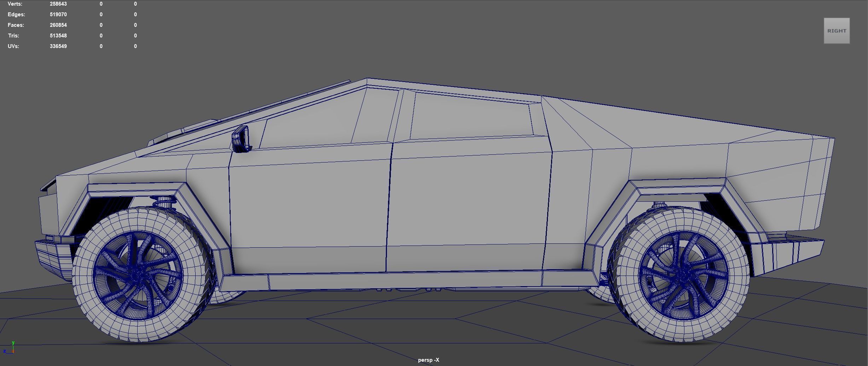The image size is (868, 366).
Task: Click the vertex count value 258643
Action: pyautogui.click(x=58, y=4)
